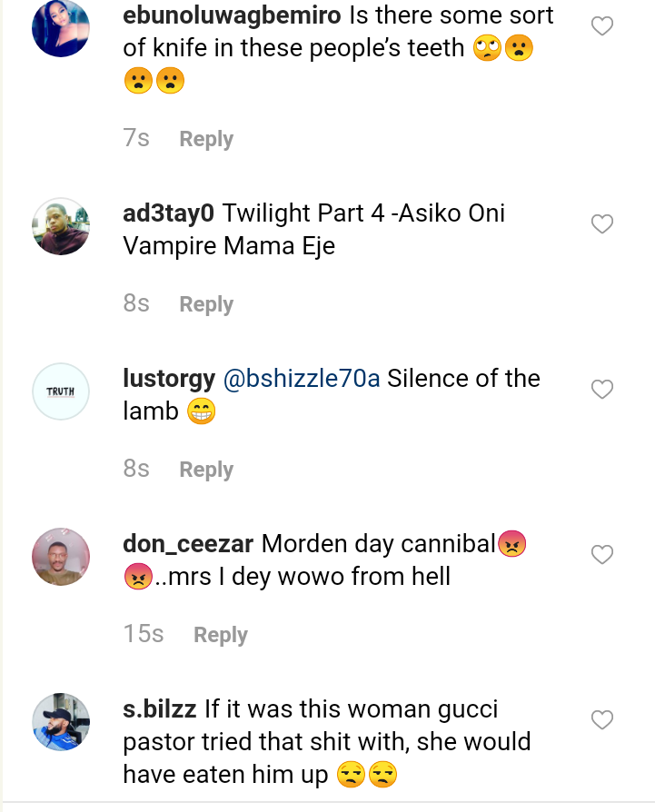
Task: Open ad3tay0's profile avatar
Action: pos(61,226)
